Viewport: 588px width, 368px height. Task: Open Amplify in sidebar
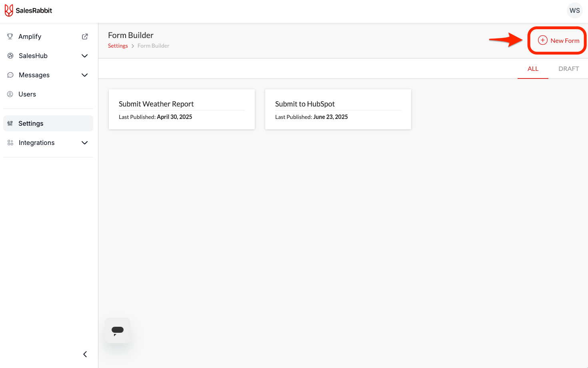48,36
